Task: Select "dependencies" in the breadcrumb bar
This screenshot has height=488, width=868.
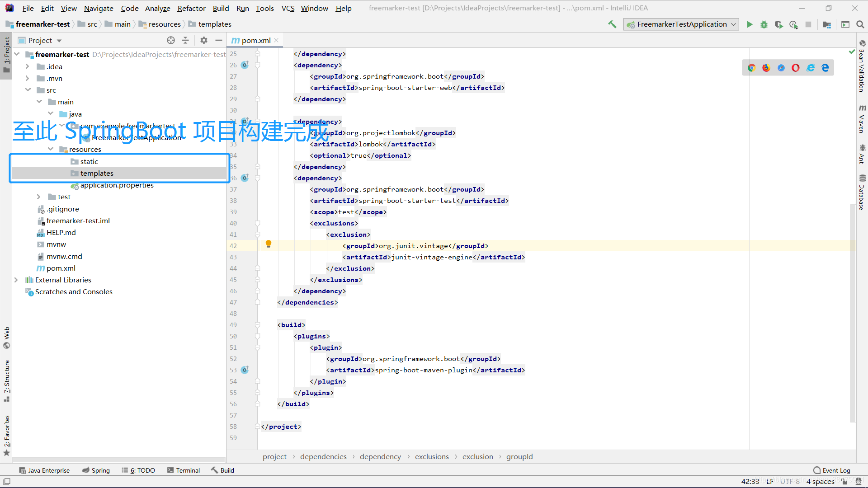Action: 323,456
